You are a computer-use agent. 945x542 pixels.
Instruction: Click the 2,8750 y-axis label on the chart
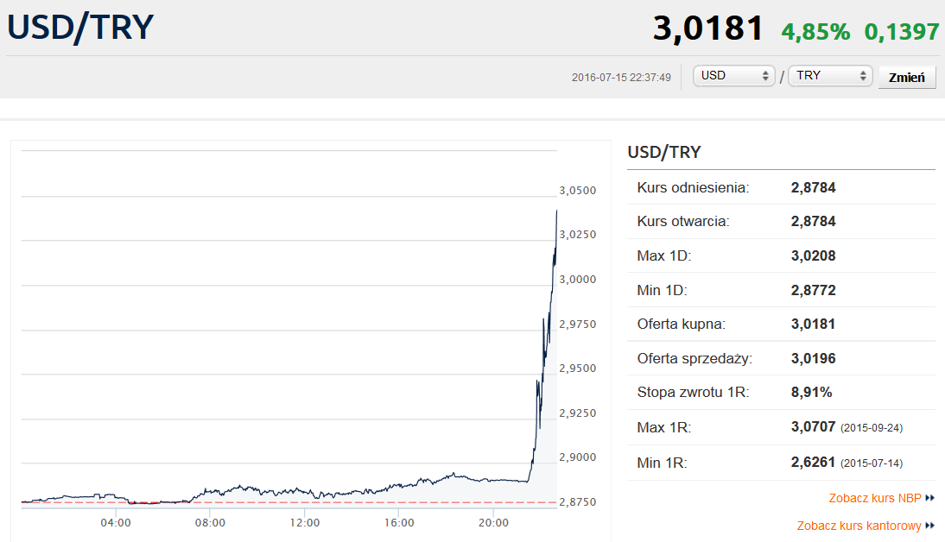coord(577,502)
